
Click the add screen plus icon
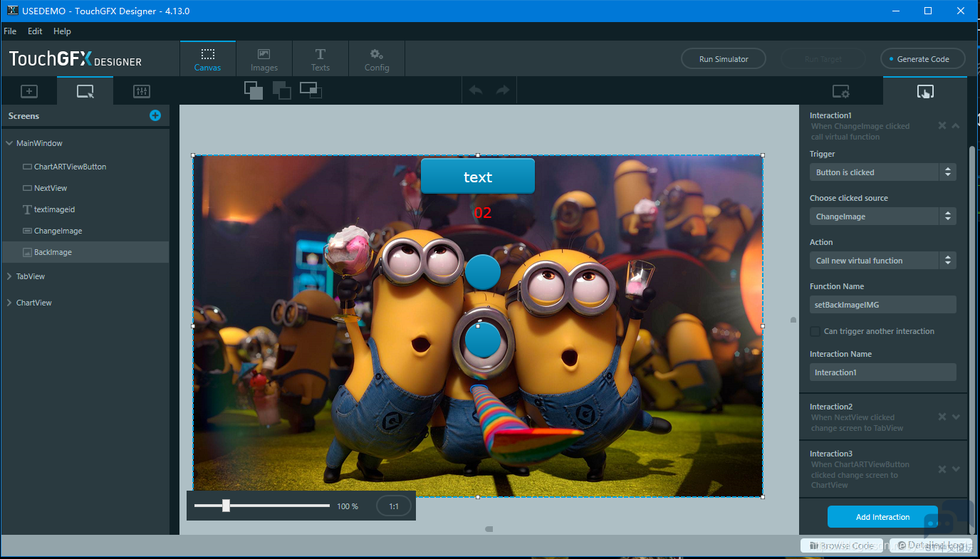coord(155,115)
